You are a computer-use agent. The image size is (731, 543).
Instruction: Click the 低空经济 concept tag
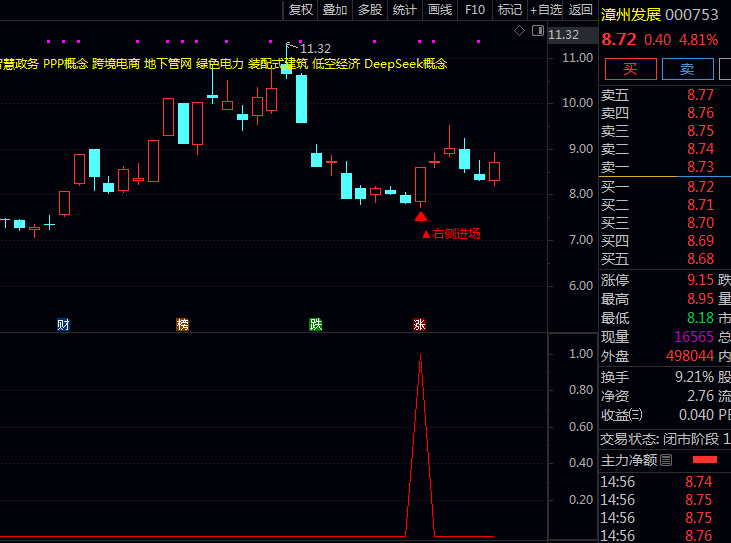pyautogui.click(x=336, y=64)
